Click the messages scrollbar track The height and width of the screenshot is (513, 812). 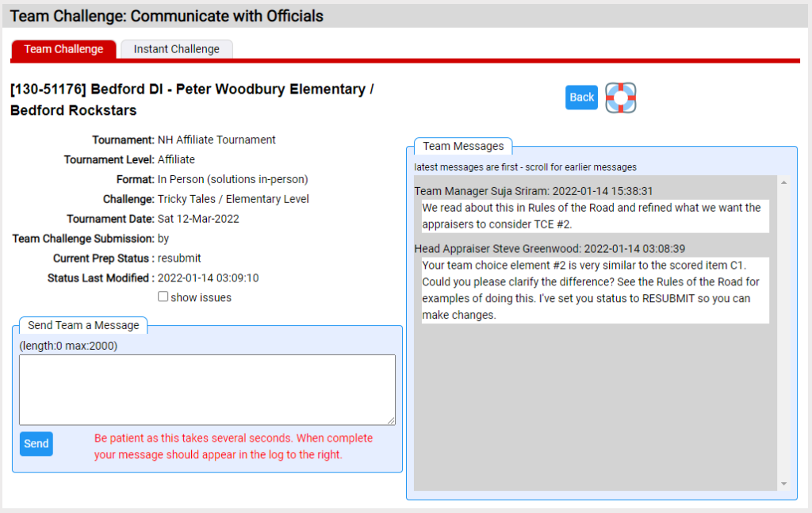pos(784,333)
